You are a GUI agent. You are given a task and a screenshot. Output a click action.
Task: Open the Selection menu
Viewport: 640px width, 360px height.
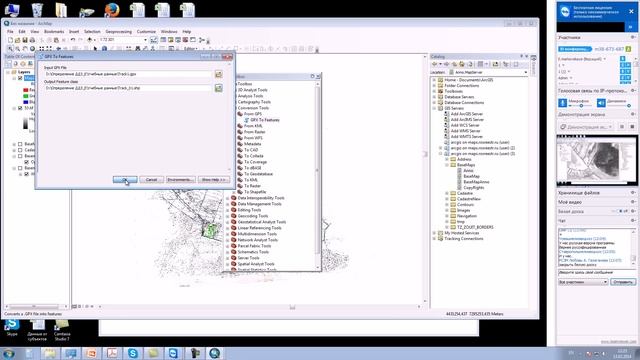pyautogui.click(x=92, y=31)
